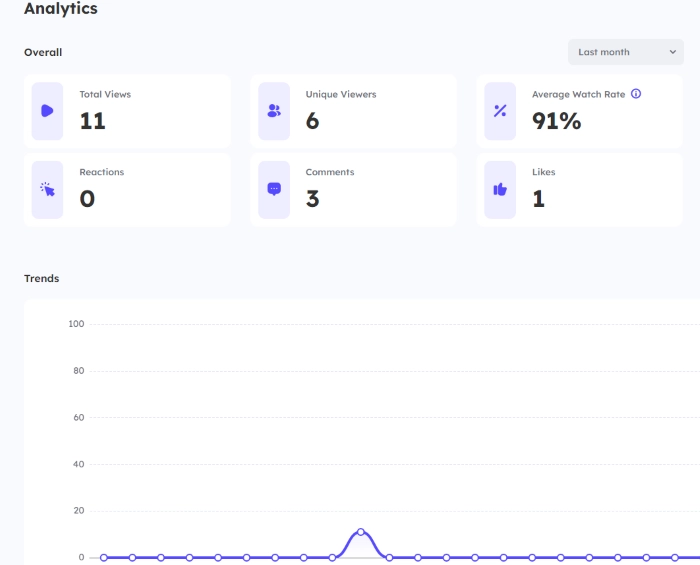
Task: Click the Likes thumbs-up icon
Action: (x=500, y=189)
